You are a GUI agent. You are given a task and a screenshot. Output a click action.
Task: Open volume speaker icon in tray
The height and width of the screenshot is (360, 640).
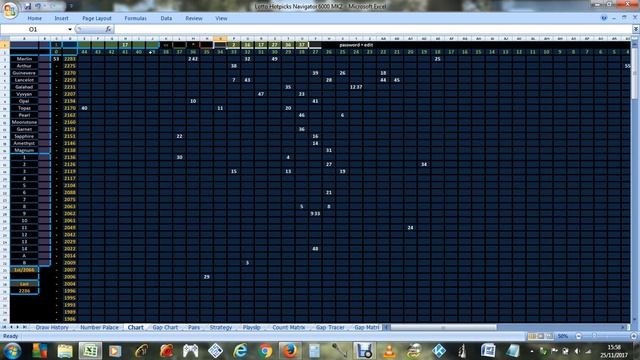click(577, 351)
